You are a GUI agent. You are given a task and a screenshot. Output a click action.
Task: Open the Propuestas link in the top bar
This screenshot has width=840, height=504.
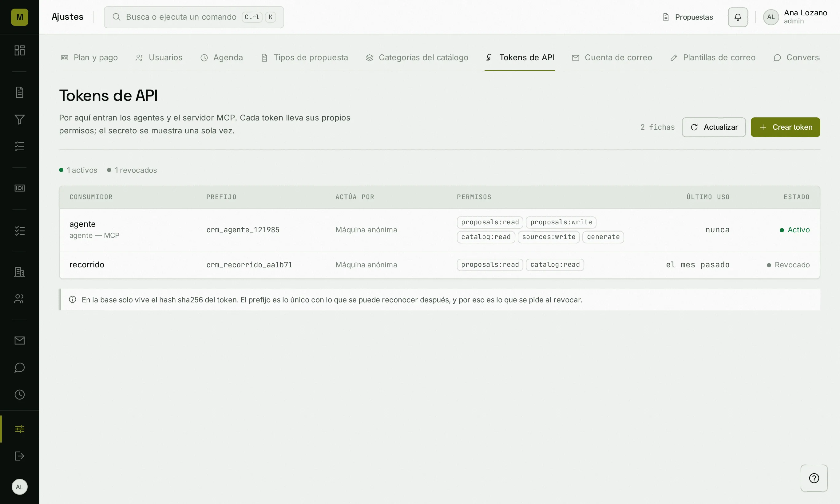click(x=688, y=17)
